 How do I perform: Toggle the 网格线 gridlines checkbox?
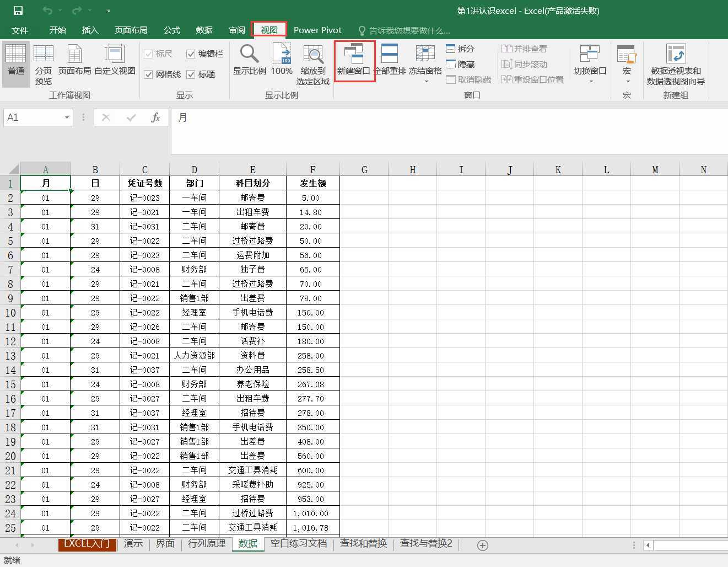click(148, 74)
